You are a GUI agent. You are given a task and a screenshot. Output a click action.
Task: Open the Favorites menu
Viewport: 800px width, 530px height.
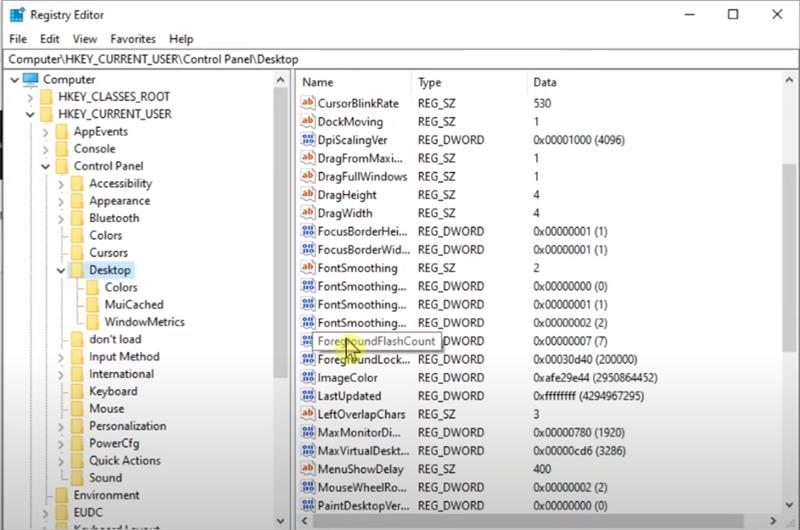pyautogui.click(x=133, y=39)
